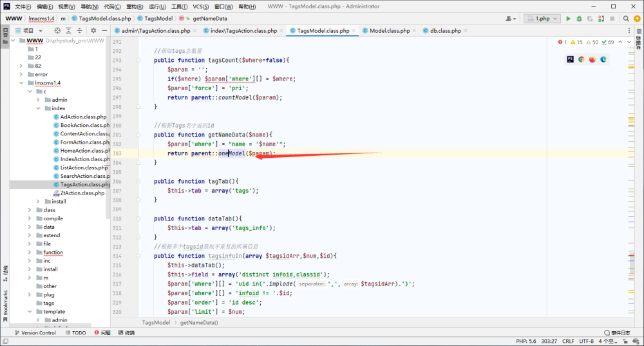Select opened file target icon in project panel
This screenshot has height=346, width=644.
(x=57, y=31)
